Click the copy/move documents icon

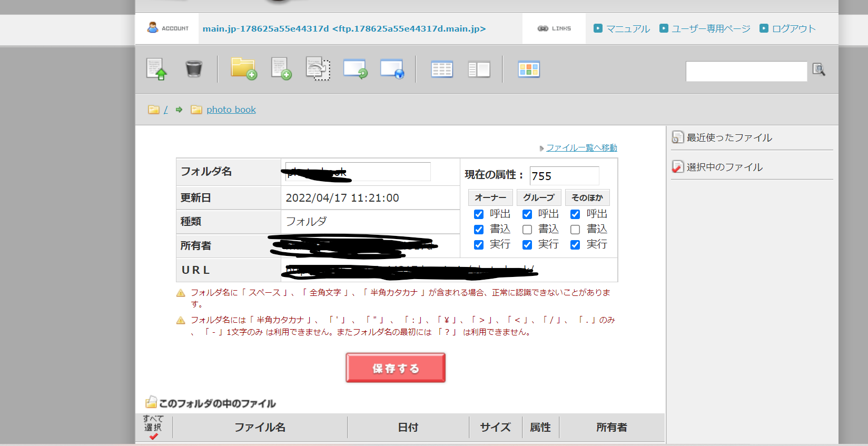pyautogui.click(x=318, y=69)
